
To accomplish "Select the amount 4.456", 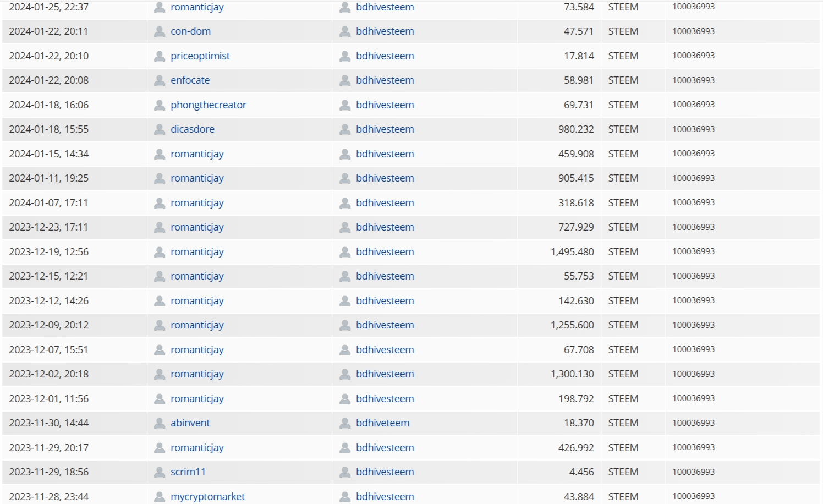I will click(x=581, y=472).
